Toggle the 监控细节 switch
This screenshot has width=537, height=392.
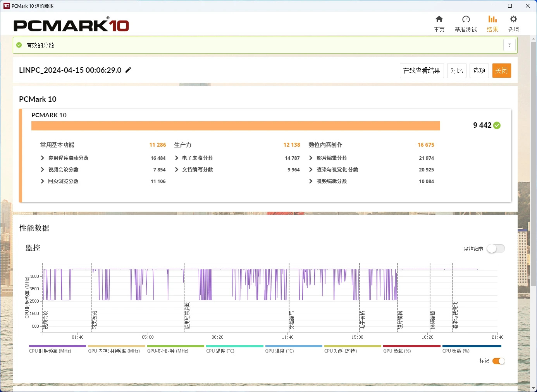coord(496,249)
